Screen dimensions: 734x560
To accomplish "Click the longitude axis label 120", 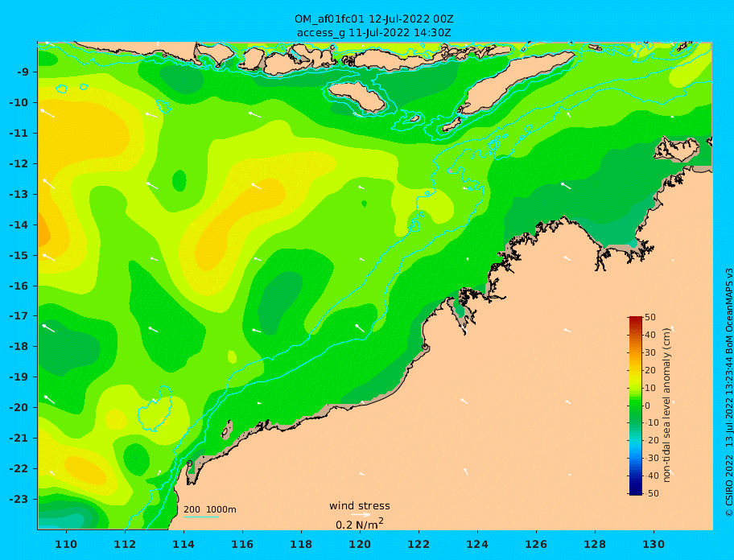I will (360, 544).
